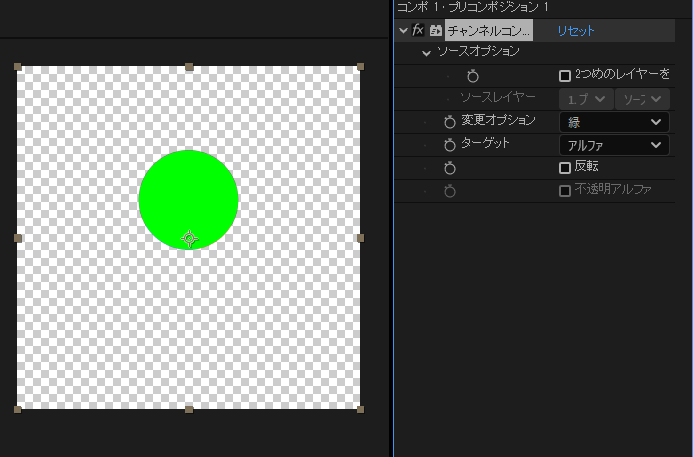This screenshot has height=457, width=693.
Task: Toggle the fx effect enable icon
Action: pyautogui.click(x=418, y=31)
